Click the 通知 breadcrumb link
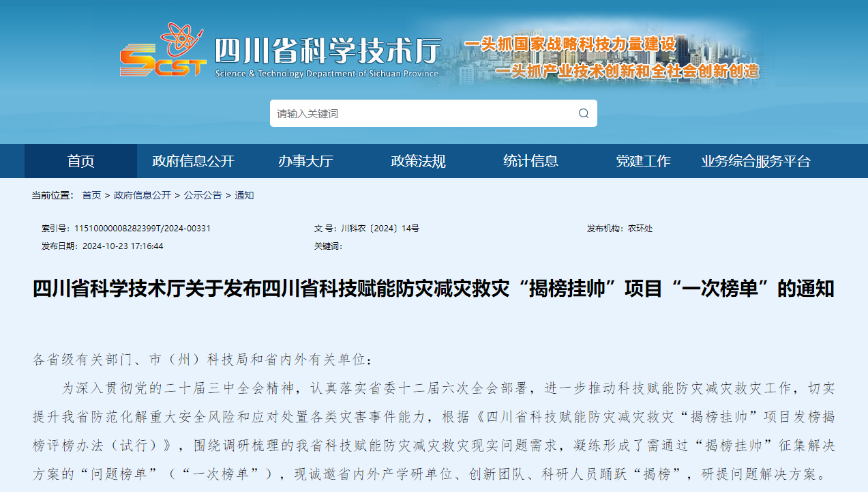 click(244, 195)
